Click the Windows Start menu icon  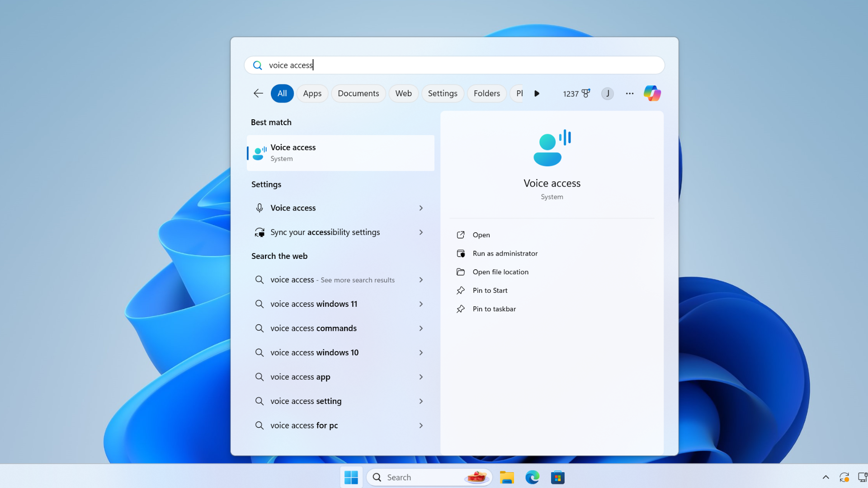(x=350, y=477)
